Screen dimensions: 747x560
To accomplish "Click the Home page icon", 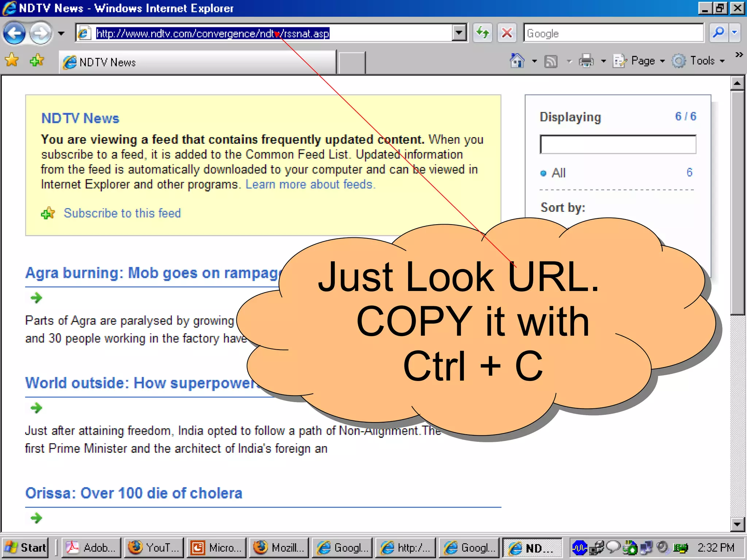I will tap(517, 61).
